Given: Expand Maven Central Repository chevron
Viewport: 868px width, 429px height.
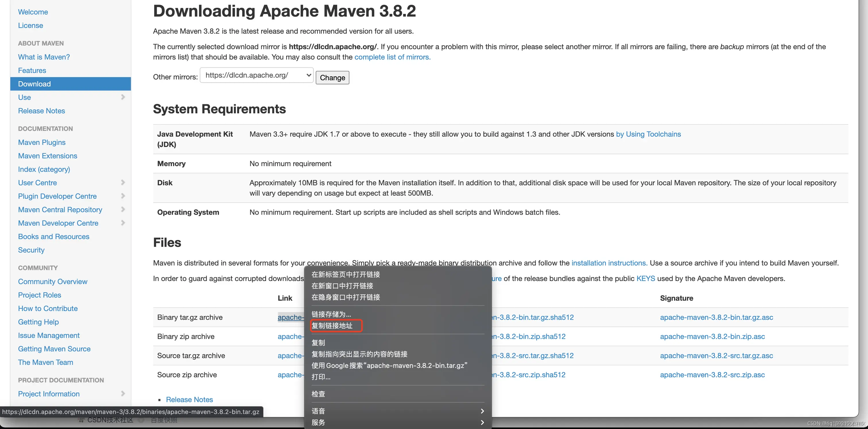Looking at the screenshot, I should pyautogui.click(x=123, y=209).
